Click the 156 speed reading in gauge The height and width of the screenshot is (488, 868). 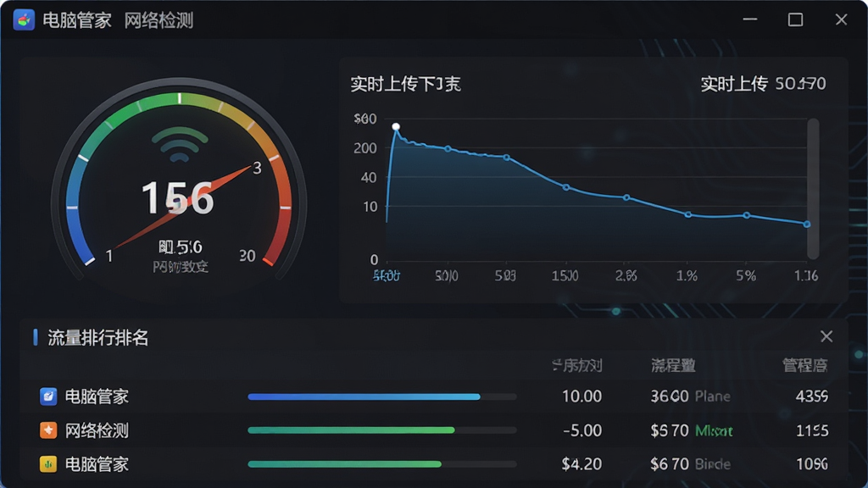coord(178,198)
